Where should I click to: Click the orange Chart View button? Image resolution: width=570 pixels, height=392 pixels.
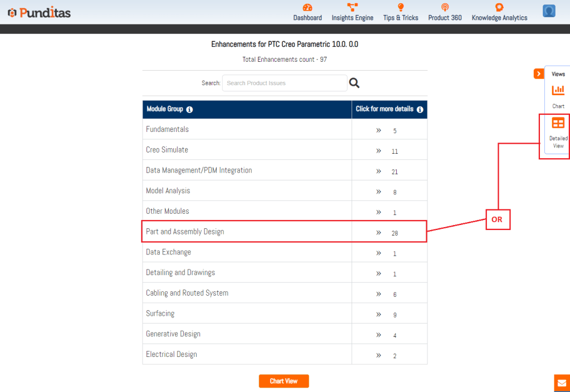(x=284, y=381)
